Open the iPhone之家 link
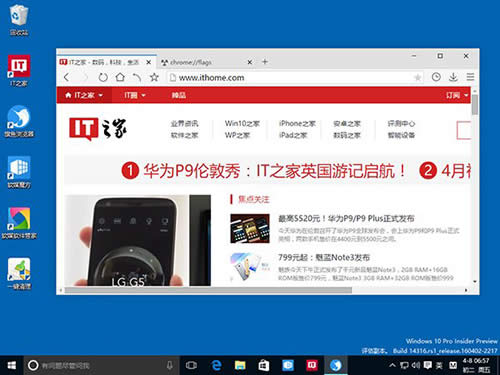 (x=297, y=123)
